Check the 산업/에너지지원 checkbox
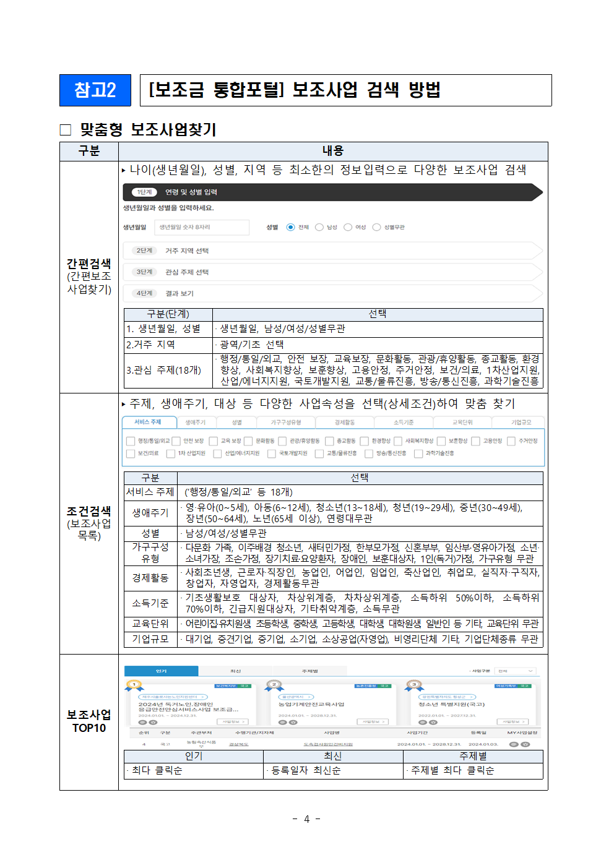The width and height of the screenshot is (614, 868). pos(217,453)
